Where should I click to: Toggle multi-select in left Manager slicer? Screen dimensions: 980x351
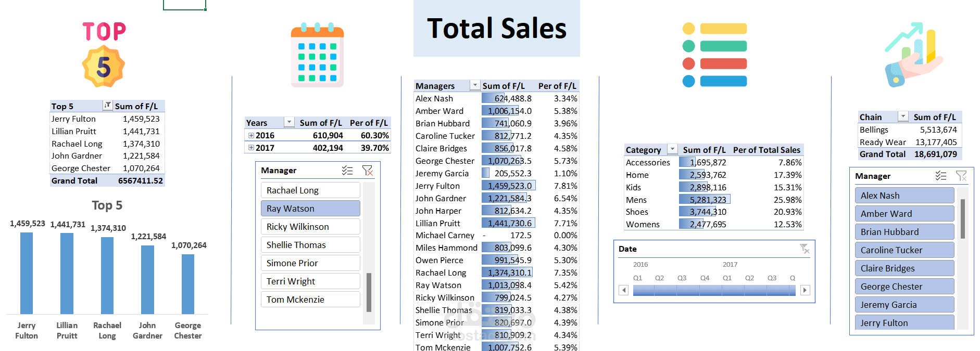(347, 171)
